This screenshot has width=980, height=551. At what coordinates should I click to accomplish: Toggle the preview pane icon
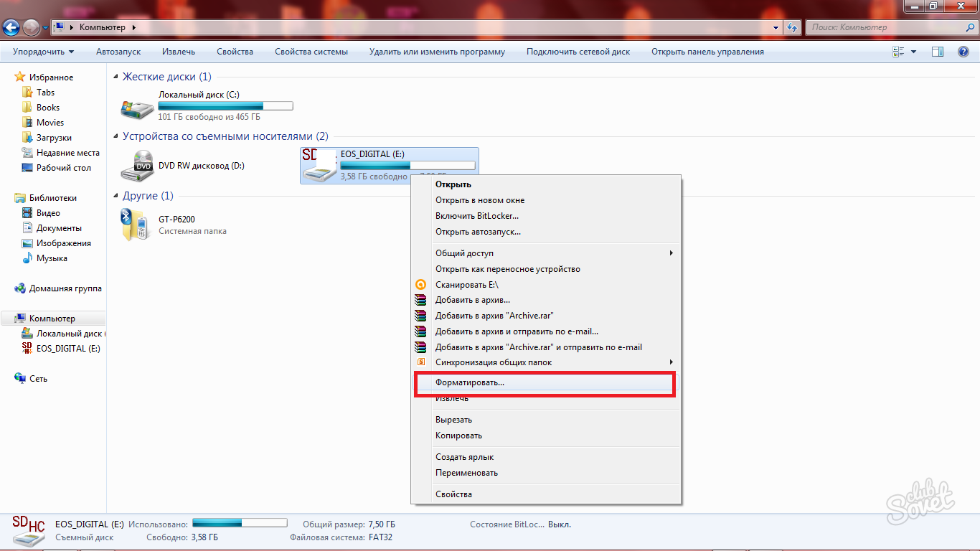pyautogui.click(x=937, y=52)
